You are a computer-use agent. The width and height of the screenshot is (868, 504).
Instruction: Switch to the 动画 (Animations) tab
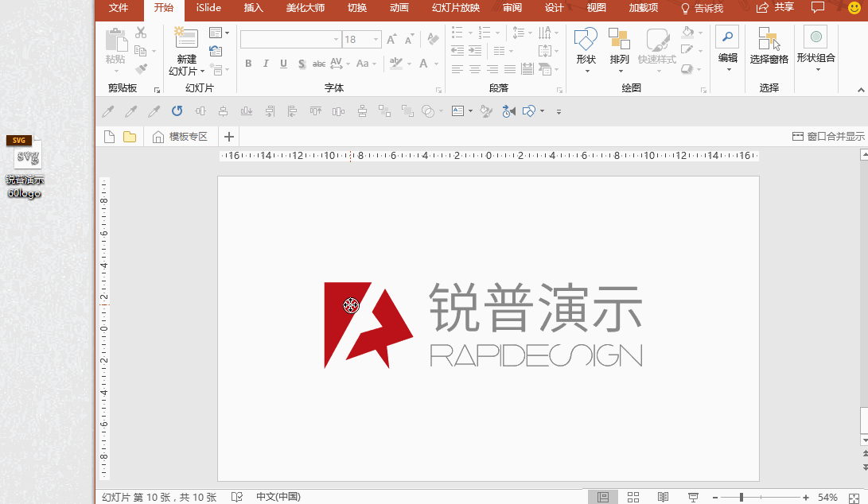(399, 8)
